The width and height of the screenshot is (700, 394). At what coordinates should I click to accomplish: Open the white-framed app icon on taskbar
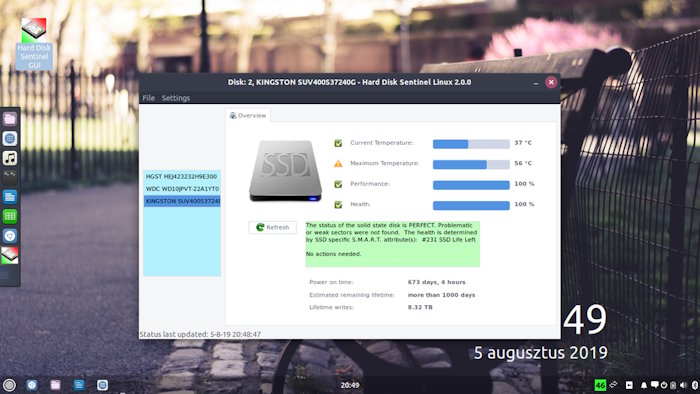[102, 385]
